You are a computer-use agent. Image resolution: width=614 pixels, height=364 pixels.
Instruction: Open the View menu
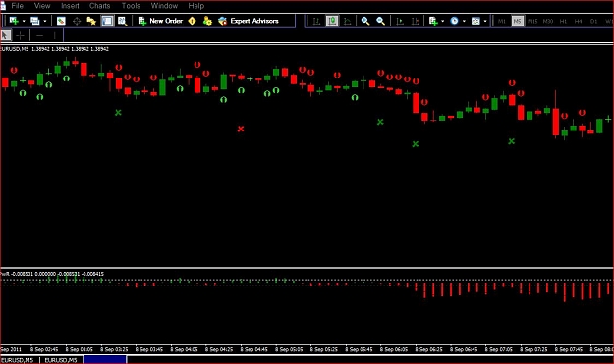pos(42,6)
